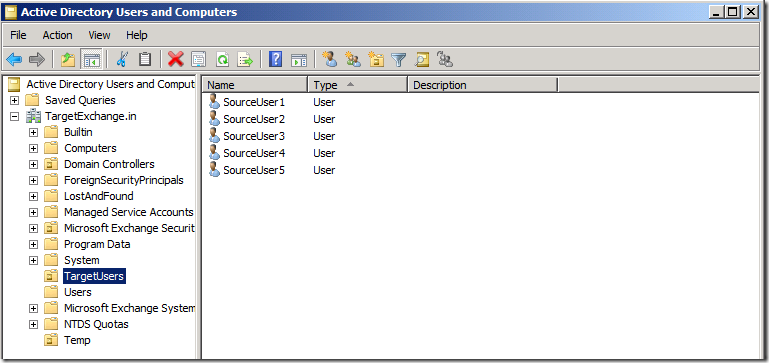Click the Copy clipboard icon

[145, 60]
